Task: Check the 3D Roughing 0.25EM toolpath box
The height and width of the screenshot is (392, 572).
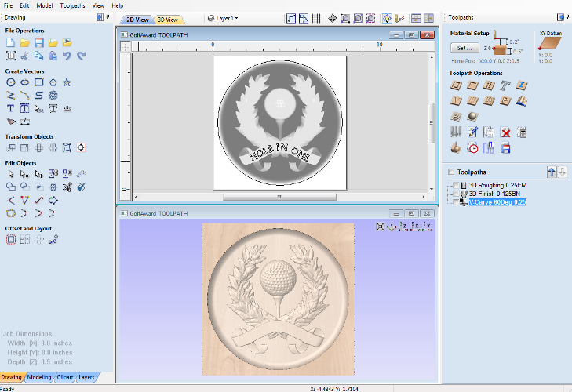Action: click(x=457, y=185)
